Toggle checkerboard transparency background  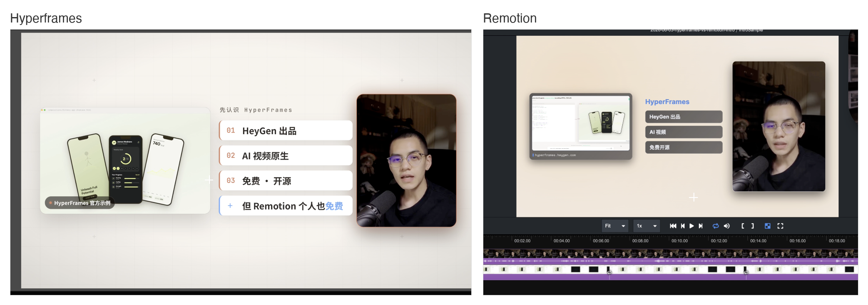click(768, 226)
